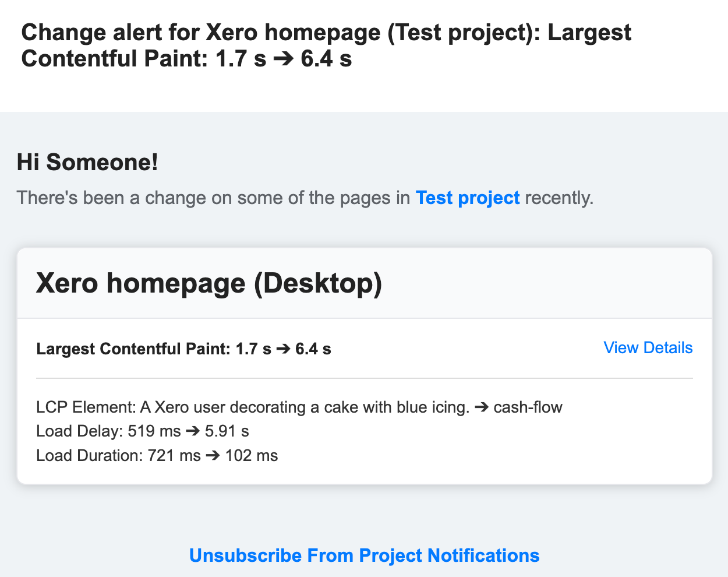This screenshot has height=577, width=728.
Task: Select the "Xero homepage (Desktop)" card title
Action: (x=209, y=283)
